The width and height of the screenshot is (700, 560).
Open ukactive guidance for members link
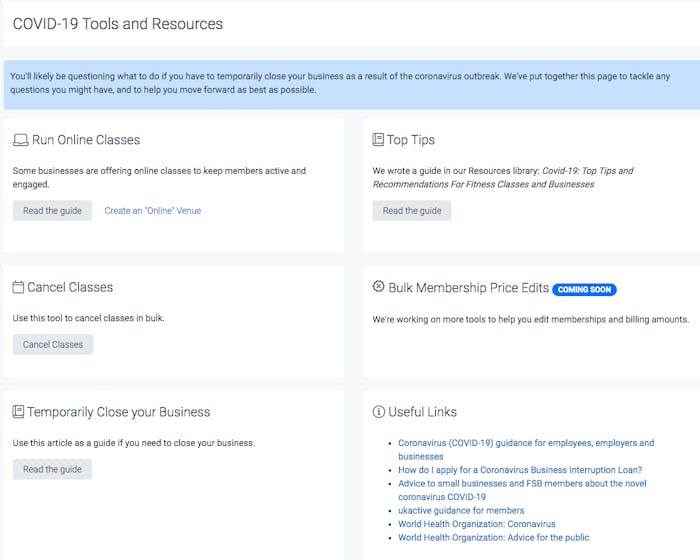point(461,510)
